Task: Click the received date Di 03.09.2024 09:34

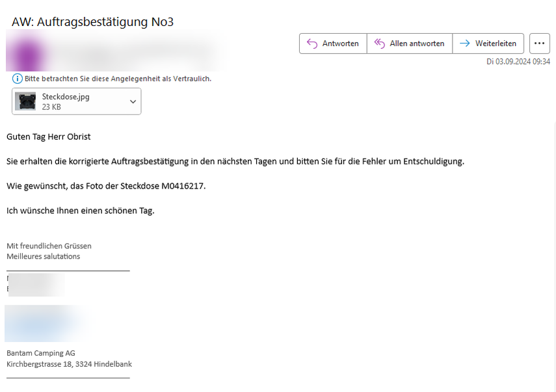Action: point(518,62)
